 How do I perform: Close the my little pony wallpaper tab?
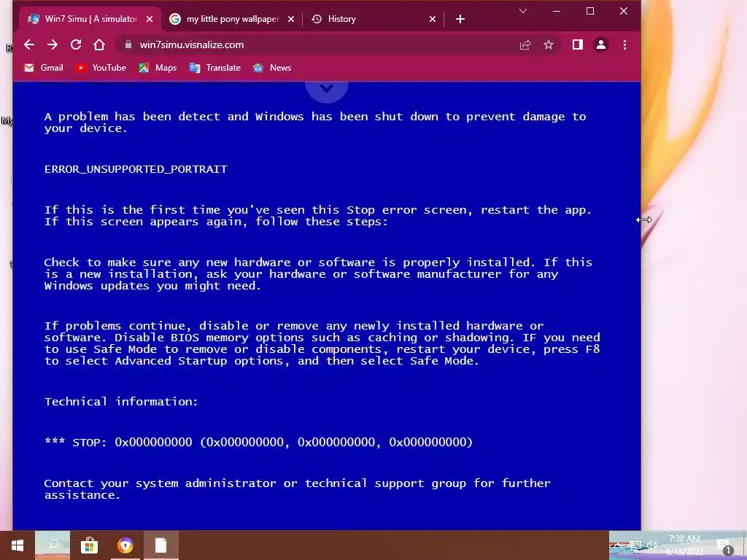click(291, 19)
